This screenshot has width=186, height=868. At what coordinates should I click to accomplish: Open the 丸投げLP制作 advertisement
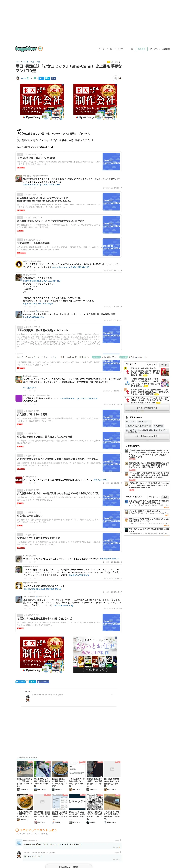(x=95, y=654)
